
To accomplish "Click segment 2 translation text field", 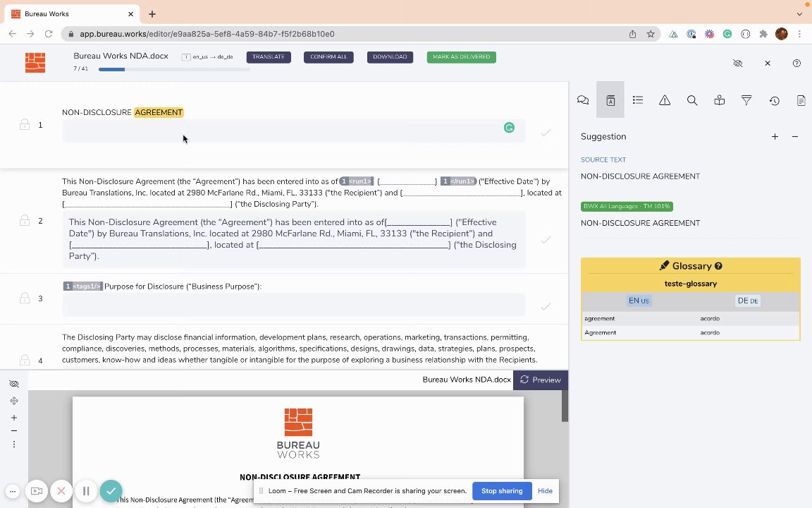I will pyautogui.click(x=294, y=239).
